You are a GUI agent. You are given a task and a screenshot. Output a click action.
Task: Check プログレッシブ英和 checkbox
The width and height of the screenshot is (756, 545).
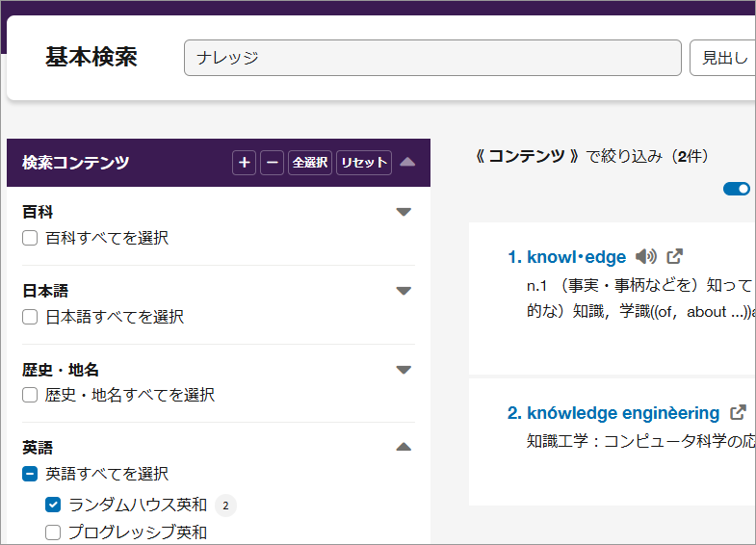point(53,532)
